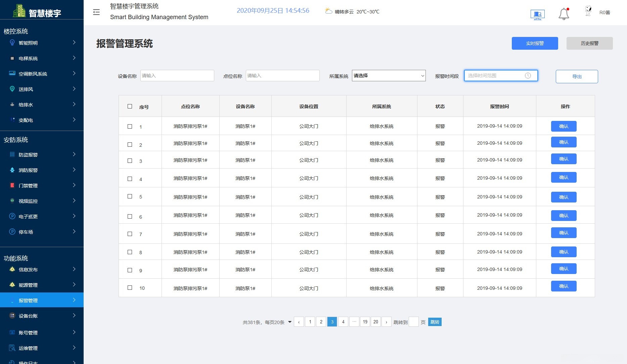Confirm the alarm in row 5
Image resolution: width=627 pixels, height=364 pixels.
[564, 197]
